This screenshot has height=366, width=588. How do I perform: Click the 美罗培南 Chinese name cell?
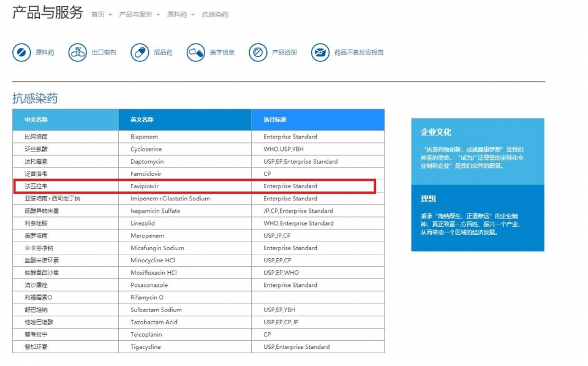pyautogui.click(x=66, y=236)
